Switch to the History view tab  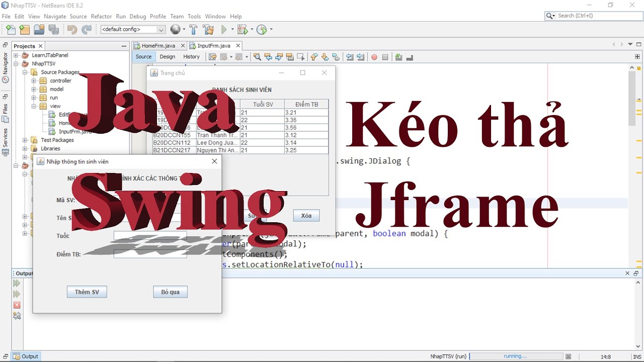[x=191, y=57]
